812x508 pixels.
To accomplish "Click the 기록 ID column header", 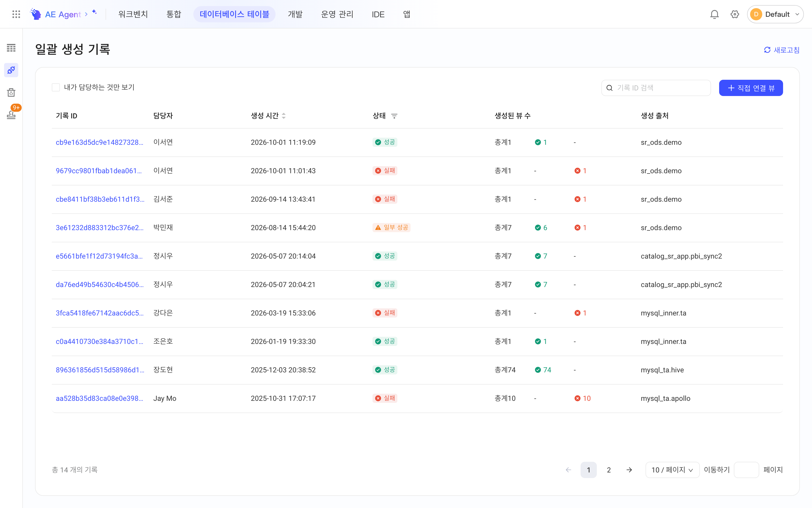I will point(66,116).
